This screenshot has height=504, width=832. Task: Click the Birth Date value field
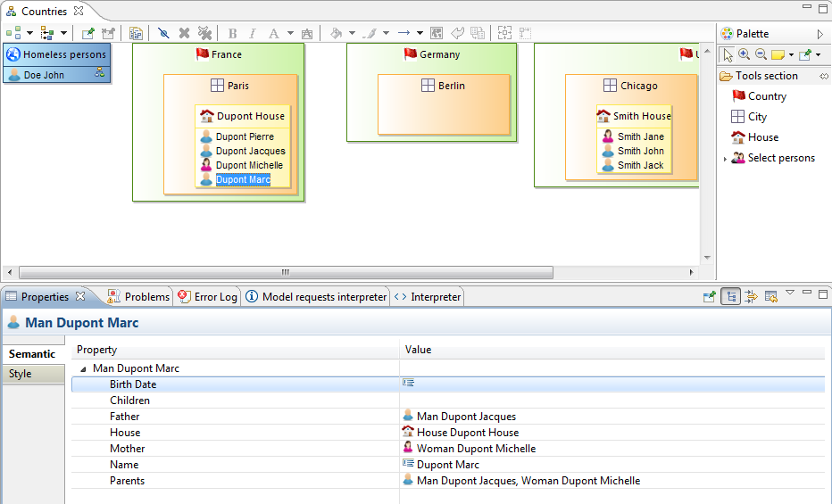coord(612,384)
